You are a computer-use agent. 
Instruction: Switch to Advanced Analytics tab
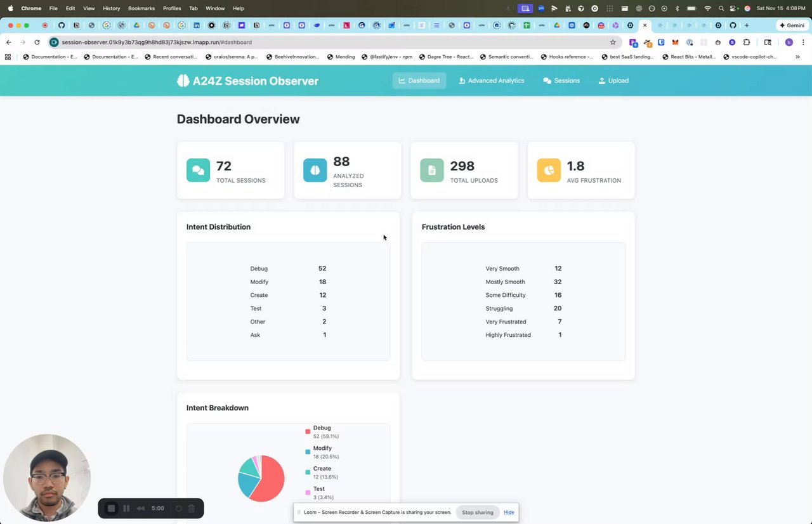492,81
